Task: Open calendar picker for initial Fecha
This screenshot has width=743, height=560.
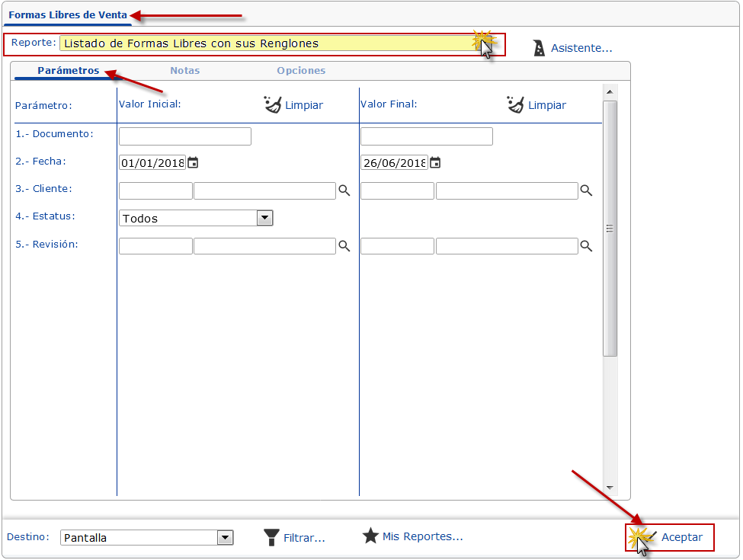Action: pos(193,163)
